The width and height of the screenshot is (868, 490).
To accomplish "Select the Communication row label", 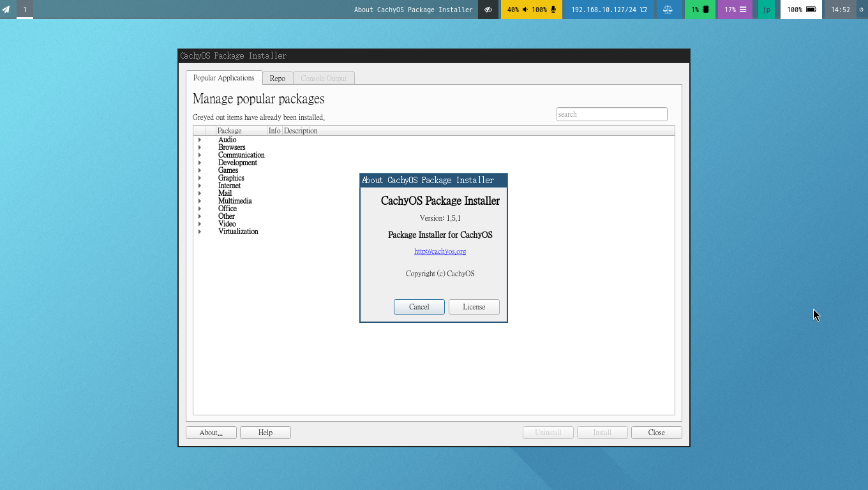I will pos(241,155).
